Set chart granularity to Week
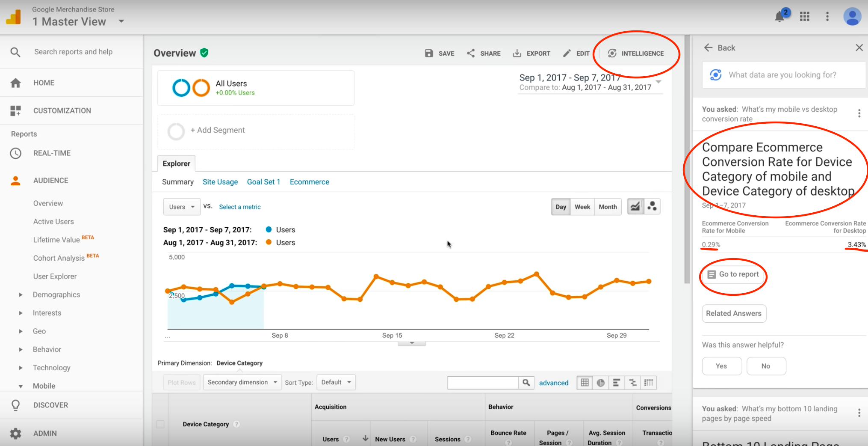Image resolution: width=868 pixels, height=446 pixels. click(582, 207)
